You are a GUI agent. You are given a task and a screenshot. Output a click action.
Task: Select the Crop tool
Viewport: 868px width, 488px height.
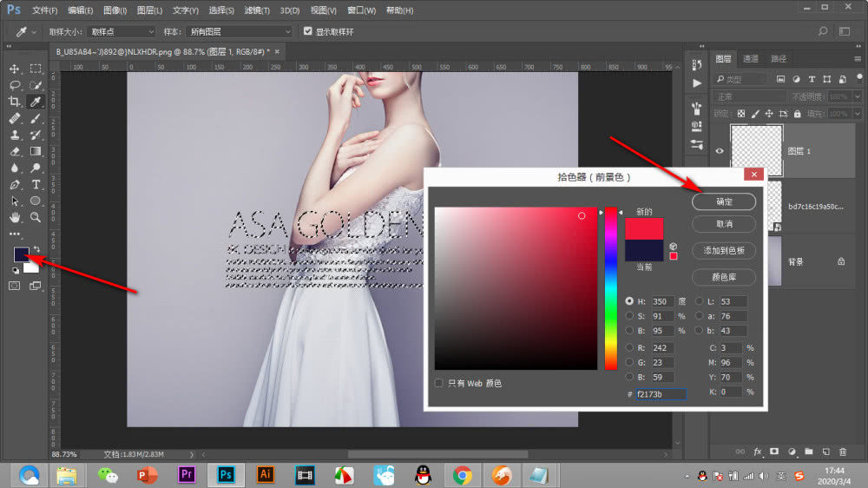point(15,102)
